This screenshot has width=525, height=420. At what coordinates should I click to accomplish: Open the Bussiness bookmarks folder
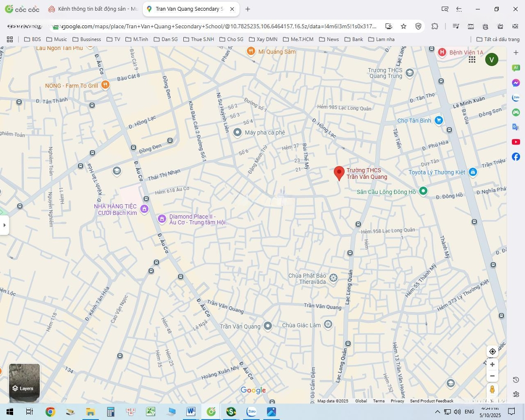pos(87,39)
